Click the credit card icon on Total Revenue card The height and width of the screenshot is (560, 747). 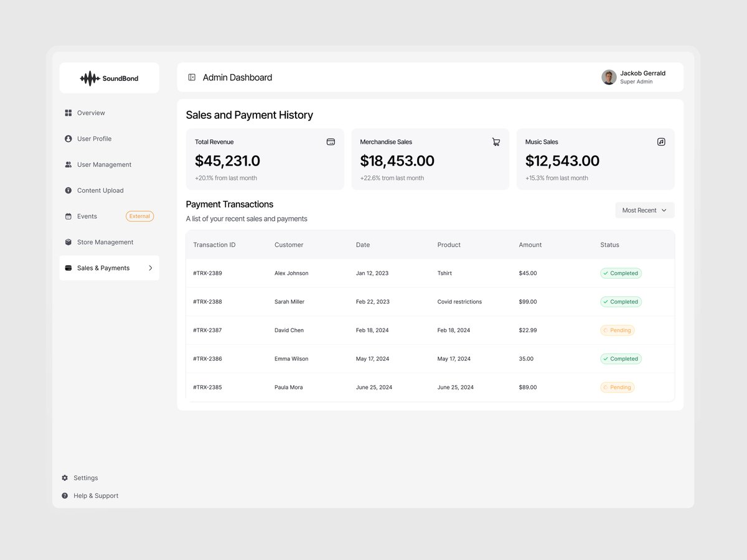[331, 141]
